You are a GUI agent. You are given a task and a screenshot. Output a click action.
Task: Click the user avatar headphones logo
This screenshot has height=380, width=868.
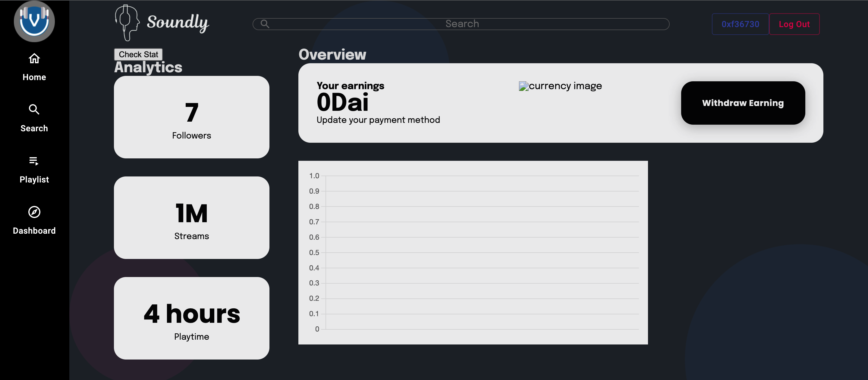(x=34, y=21)
